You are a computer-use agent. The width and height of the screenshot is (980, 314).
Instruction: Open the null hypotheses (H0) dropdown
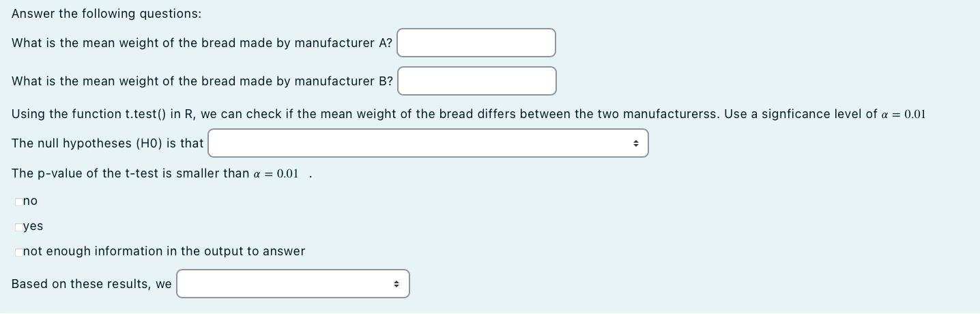point(428,143)
